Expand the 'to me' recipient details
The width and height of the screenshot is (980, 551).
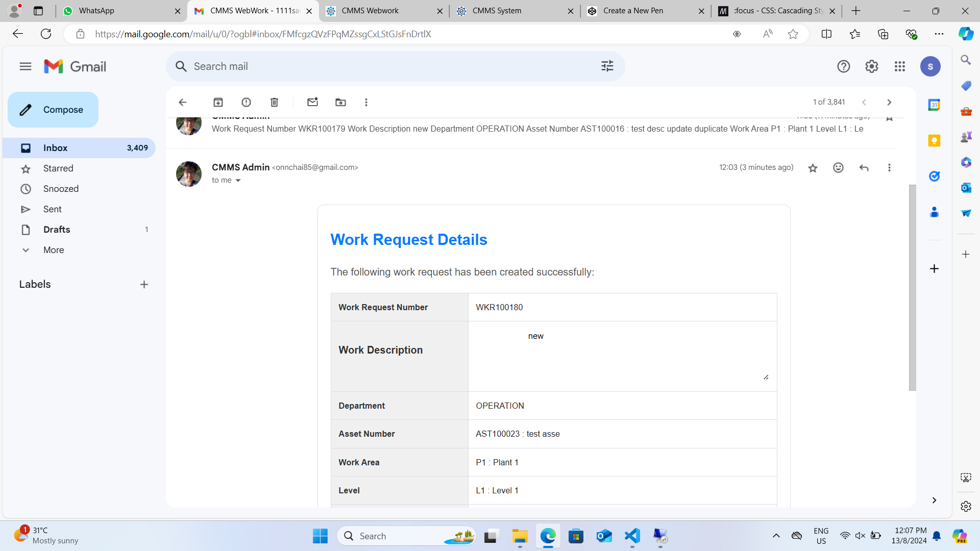(238, 181)
